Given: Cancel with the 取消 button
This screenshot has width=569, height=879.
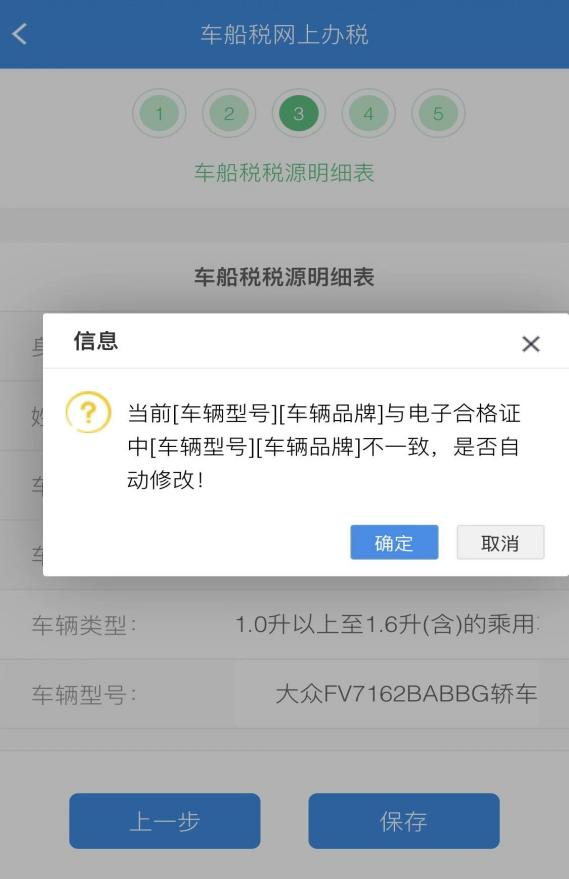Looking at the screenshot, I should [x=500, y=542].
